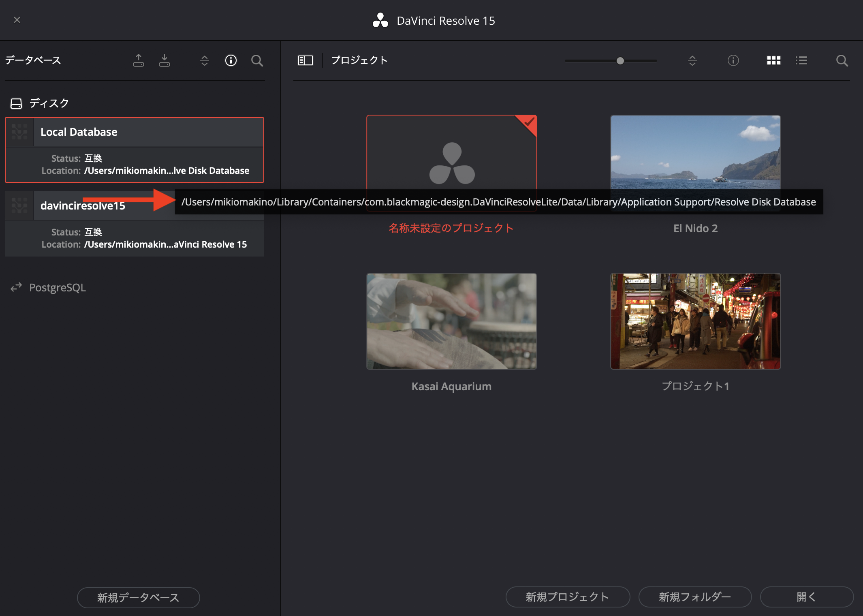Click the ディスク disk section header icon
The image size is (863, 616).
[x=16, y=103]
